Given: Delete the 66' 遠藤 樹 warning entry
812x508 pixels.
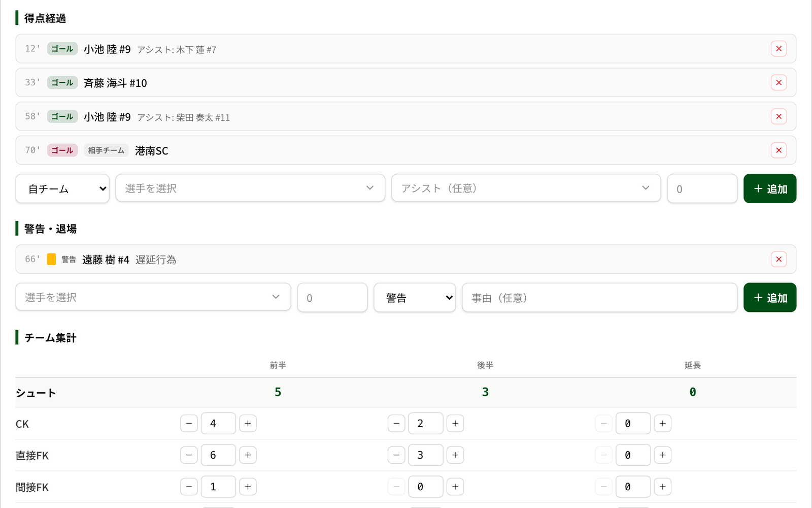Looking at the screenshot, I should tap(779, 259).
